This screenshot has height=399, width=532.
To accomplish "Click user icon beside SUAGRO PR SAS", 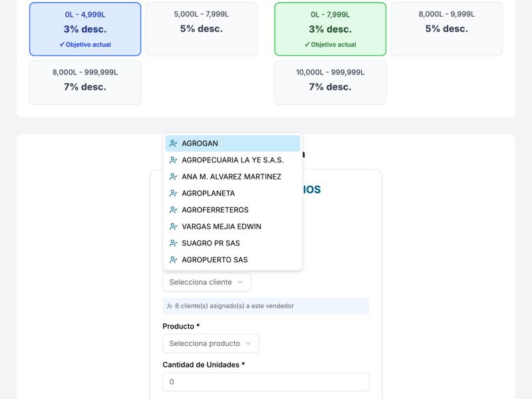I will 174,243.
